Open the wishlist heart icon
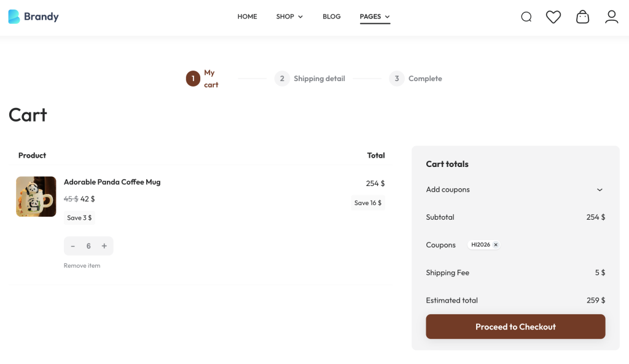629x364 pixels. point(553,17)
